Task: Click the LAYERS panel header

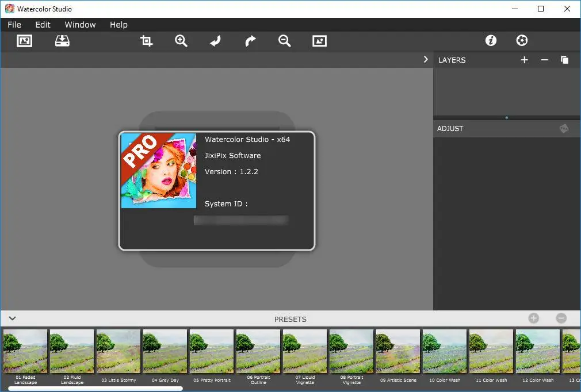Action: [x=452, y=60]
